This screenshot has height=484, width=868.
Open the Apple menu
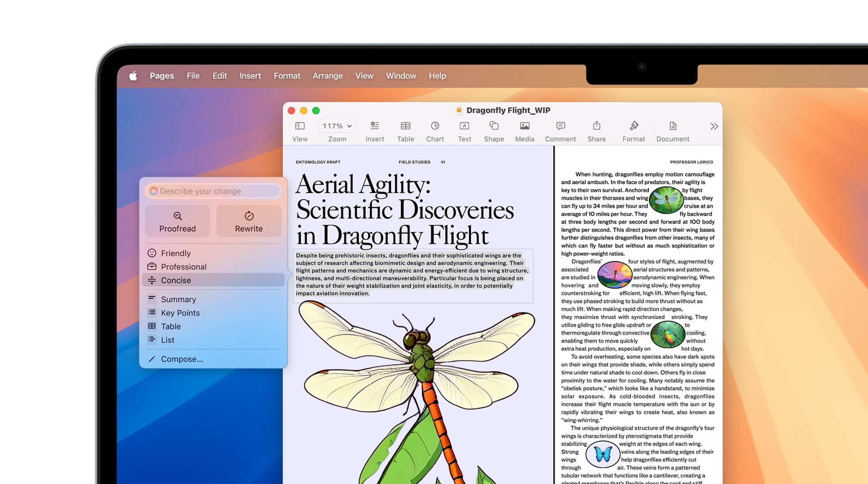133,76
